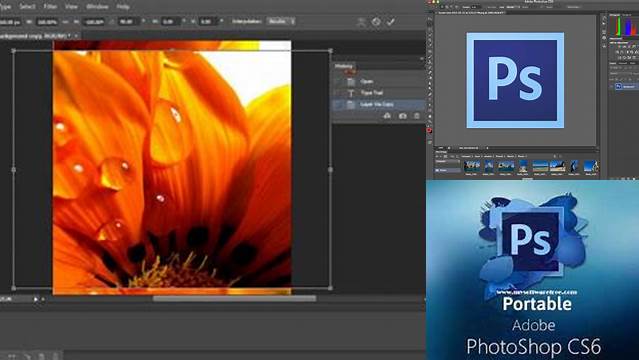
Task: Click the vertical skew field in options bar
Action: [x=207, y=22]
